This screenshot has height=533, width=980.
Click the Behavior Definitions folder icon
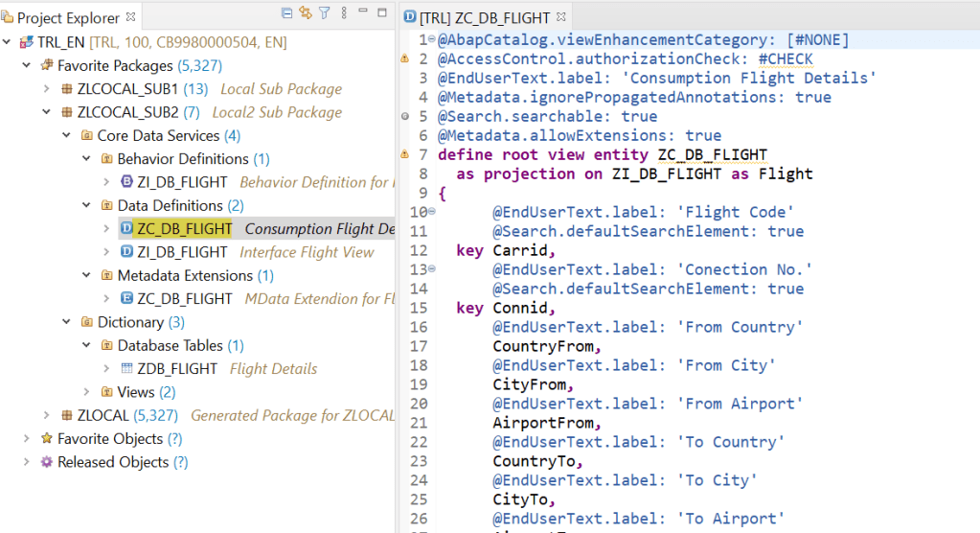(107, 158)
